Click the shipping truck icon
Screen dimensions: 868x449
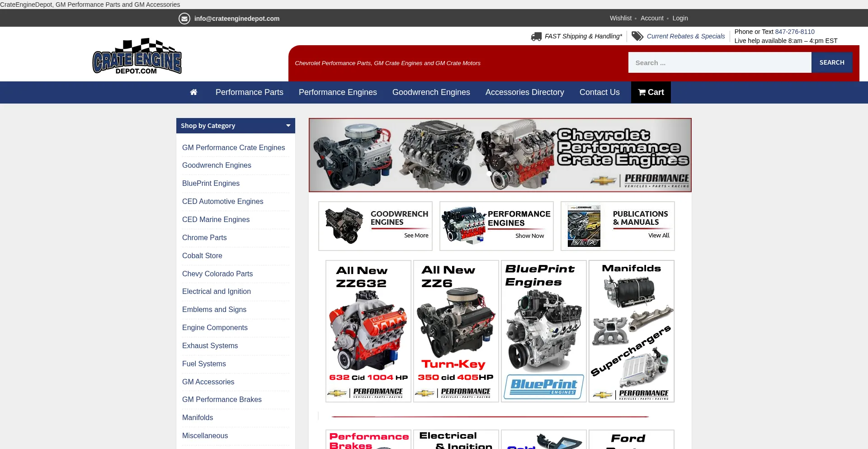point(536,36)
